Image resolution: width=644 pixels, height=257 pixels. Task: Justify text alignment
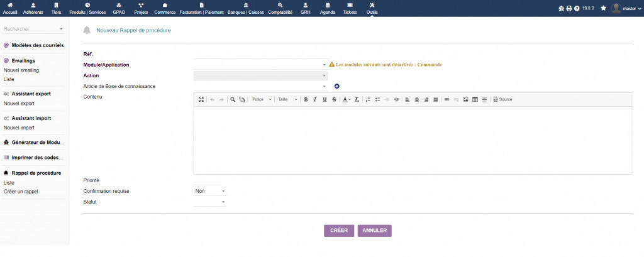(436, 99)
